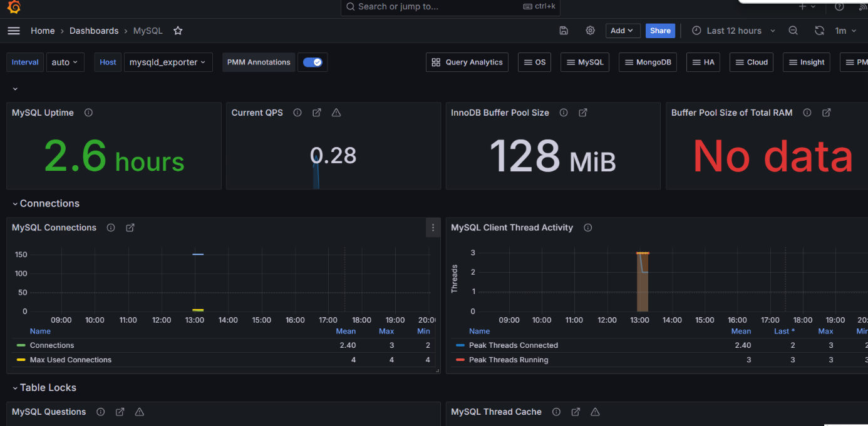This screenshot has height=426, width=868.
Task: Sort MySQL Connections legend by Max column
Action: pos(386,331)
